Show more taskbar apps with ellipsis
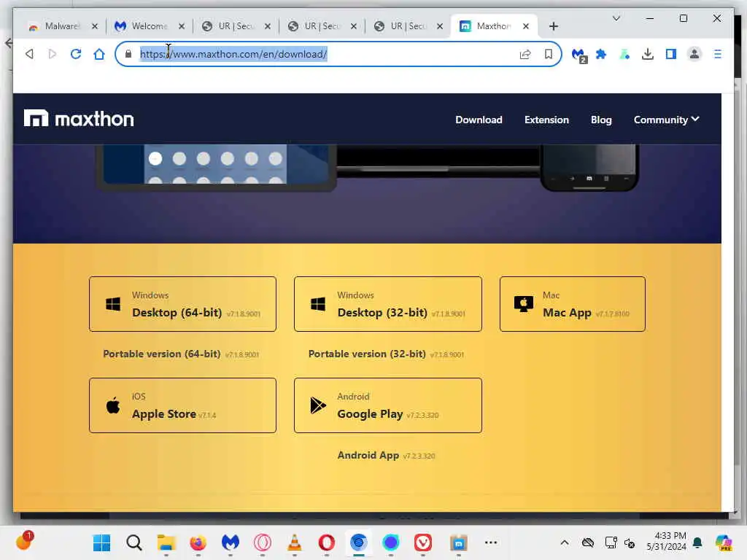This screenshot has width=747, height=560. [x=491, y=542]
